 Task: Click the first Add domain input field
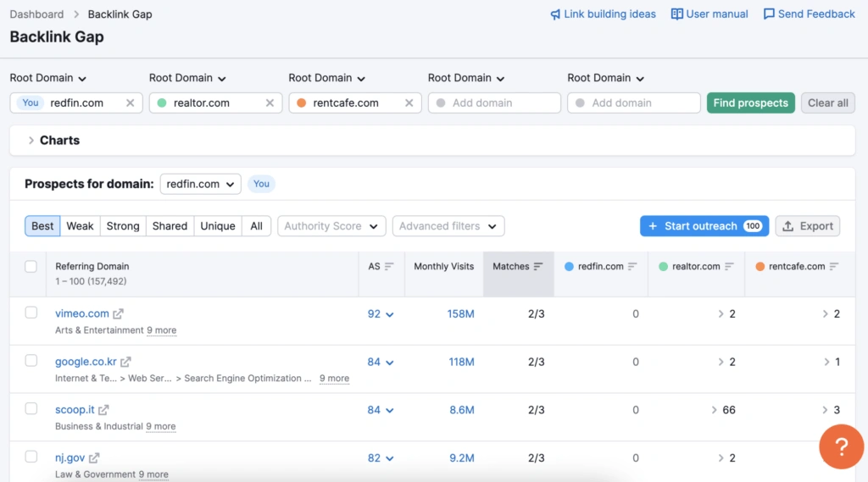click(494, 103)
